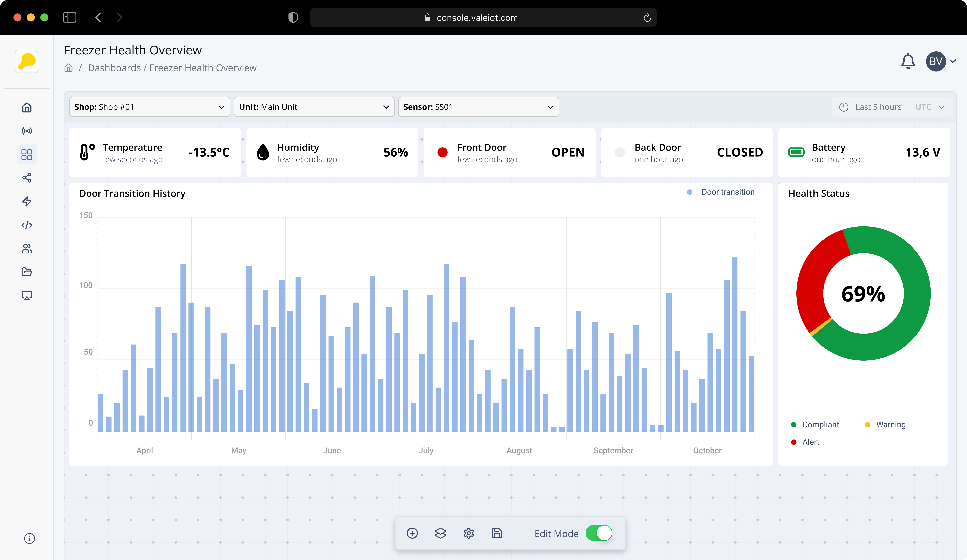Open the users sidebar icon
This screenshot has height=560, width=967.
click(x=27, y=249)
